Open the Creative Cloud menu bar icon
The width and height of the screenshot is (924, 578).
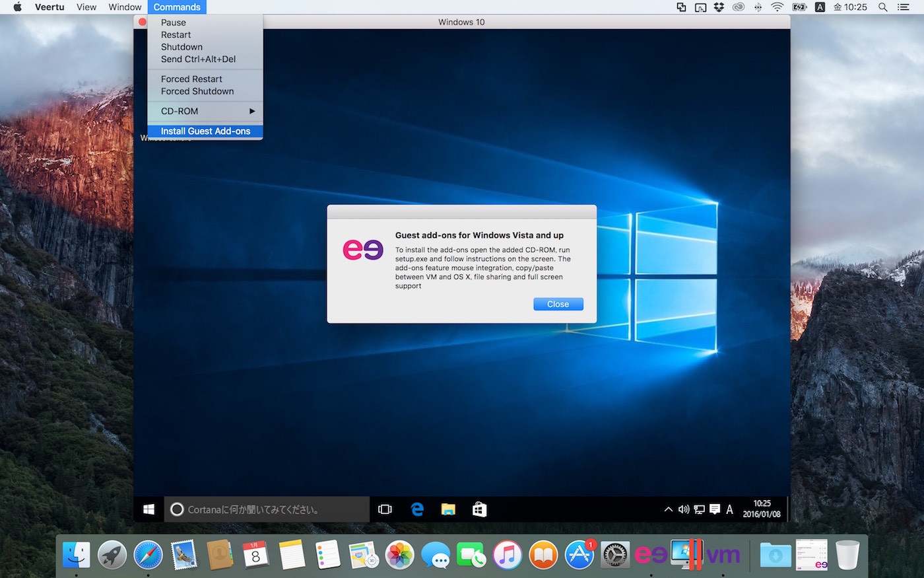739,7
